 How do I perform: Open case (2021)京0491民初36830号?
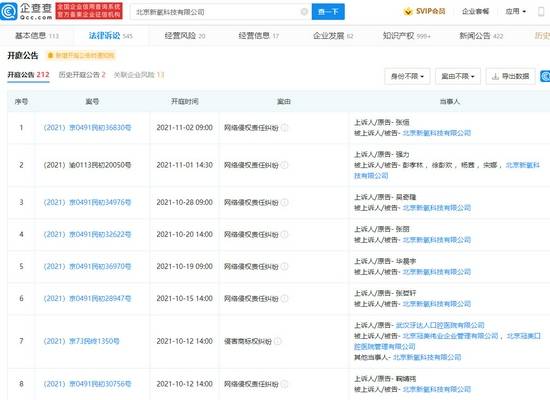click(x=87, y=128)
